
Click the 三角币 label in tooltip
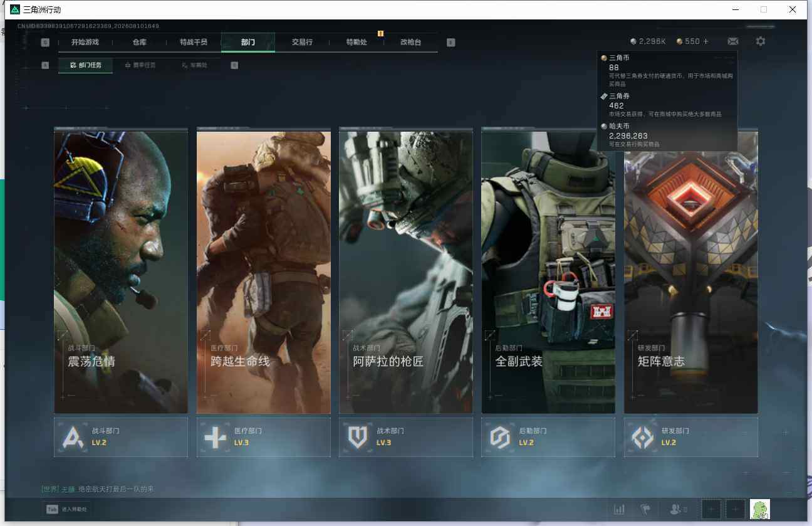619,58
